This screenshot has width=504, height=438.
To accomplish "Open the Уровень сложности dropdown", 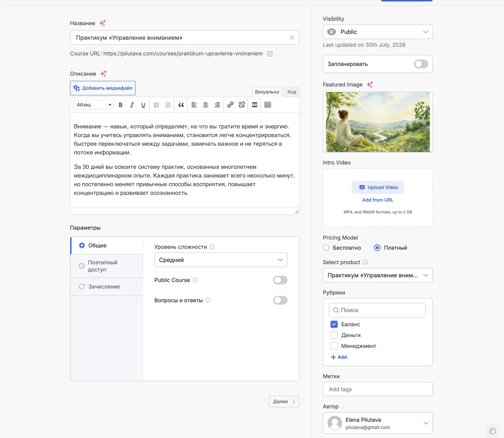I will coord(221,260).
